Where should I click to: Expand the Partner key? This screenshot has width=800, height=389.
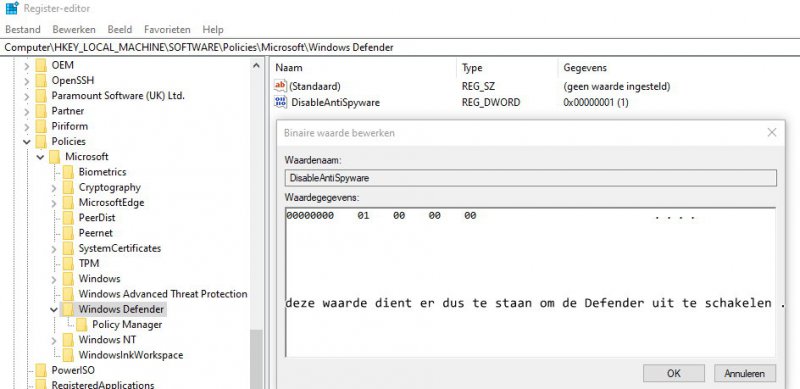[x=27, y=111]
